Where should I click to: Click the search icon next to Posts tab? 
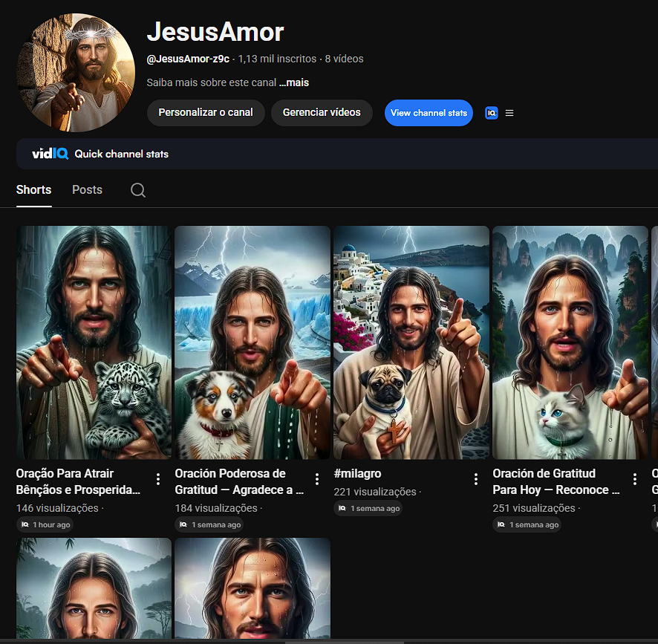(x=138, y=189)
